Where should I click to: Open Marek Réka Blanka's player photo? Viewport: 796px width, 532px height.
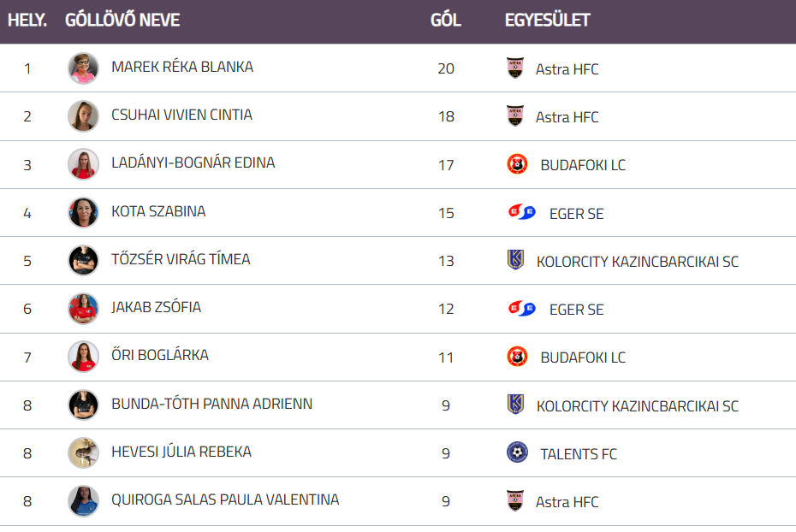[83, 68]
